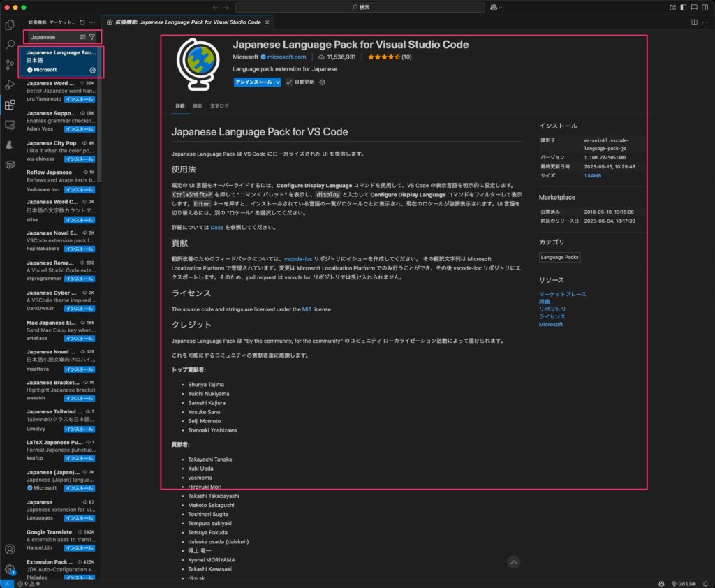Open the vscode-loc repository link

click(x=298, y=259)
